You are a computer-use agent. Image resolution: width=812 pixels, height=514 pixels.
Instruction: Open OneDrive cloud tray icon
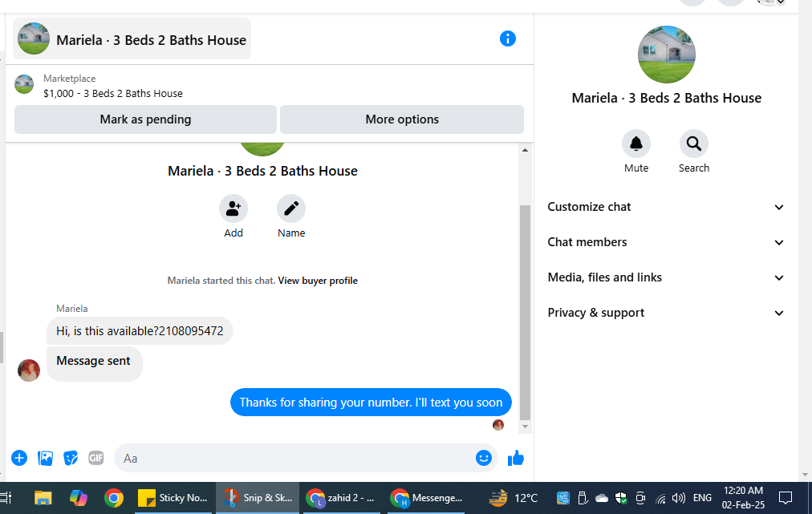(602, 499)
